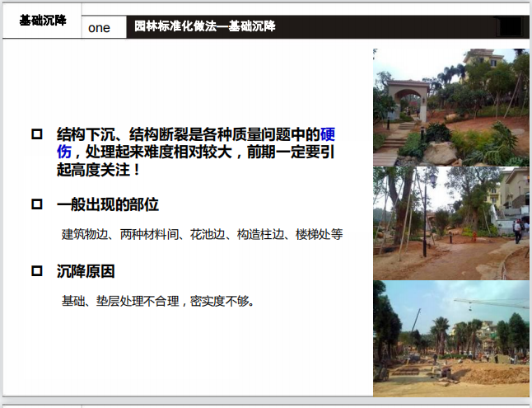Open the middle photo of dirt path

(x=450, y=223)
